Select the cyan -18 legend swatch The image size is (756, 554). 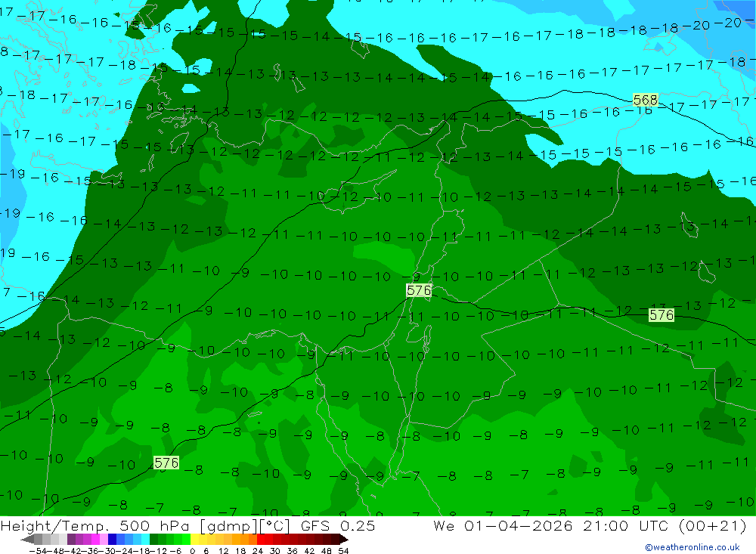click(145, 539)
